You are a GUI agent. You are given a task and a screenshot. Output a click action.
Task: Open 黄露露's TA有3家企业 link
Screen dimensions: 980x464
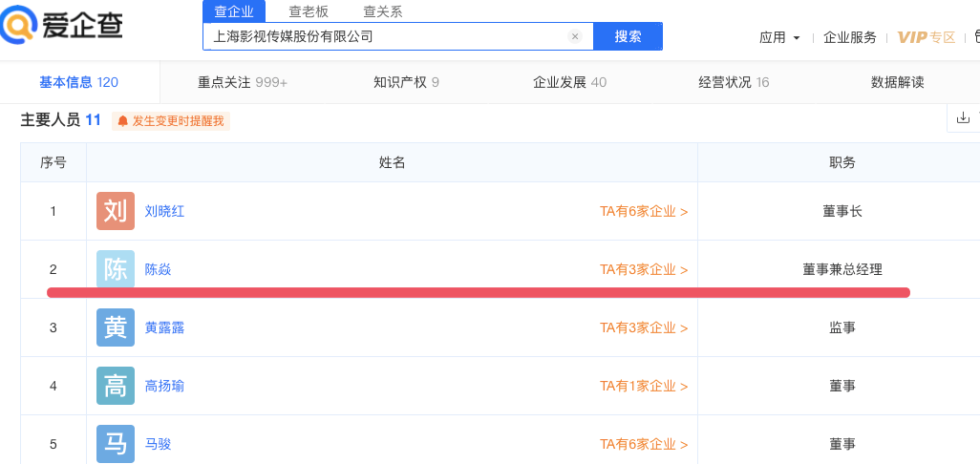[x=644, y=327]
